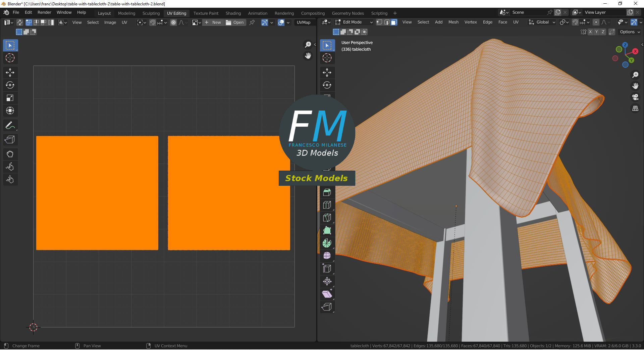Select the Transform tool in UV editor
This screenshot has width=644, height=350.
tap(10, 111)
